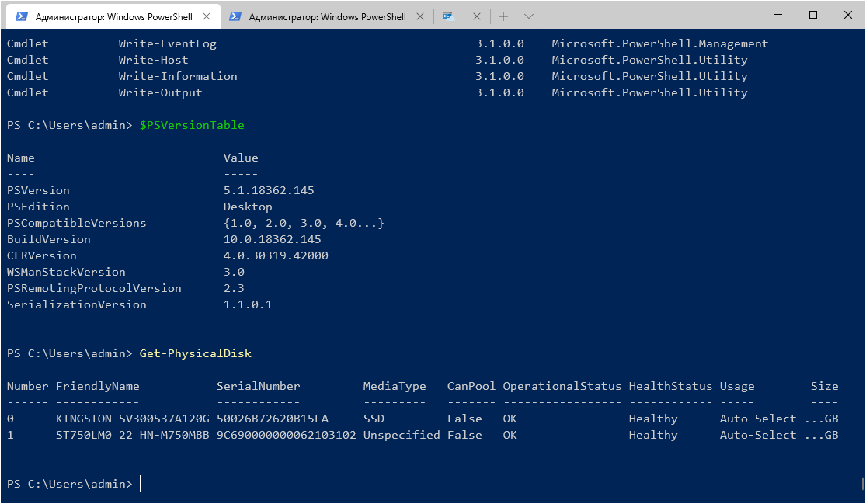Click the PSVersion value 5.1.18362.145
This screenshot has width=866, height=504.
point(269,190)
